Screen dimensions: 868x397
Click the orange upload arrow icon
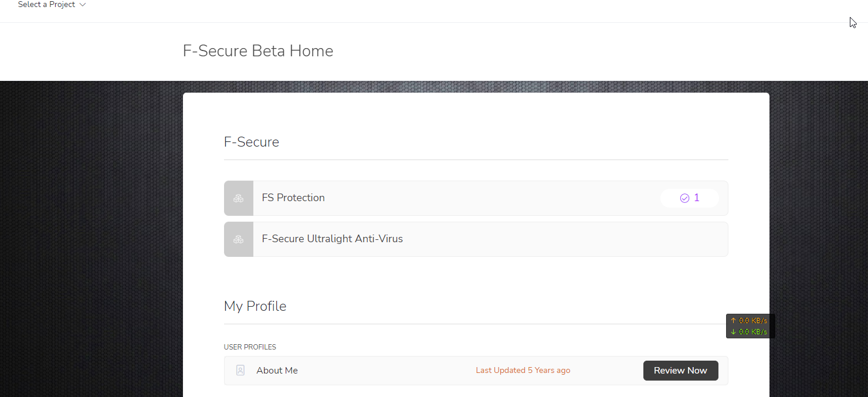(x=733, y=321)
